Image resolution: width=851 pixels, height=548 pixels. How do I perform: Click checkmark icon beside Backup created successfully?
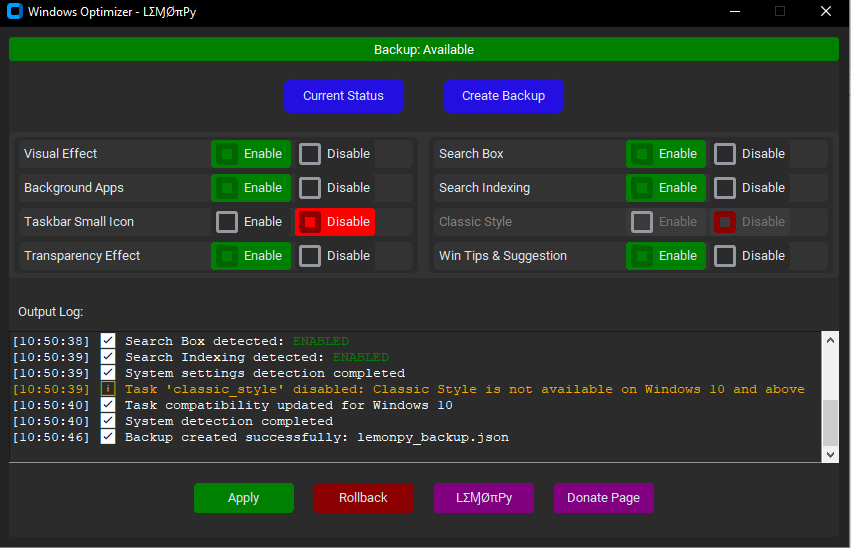coord(108,437)
